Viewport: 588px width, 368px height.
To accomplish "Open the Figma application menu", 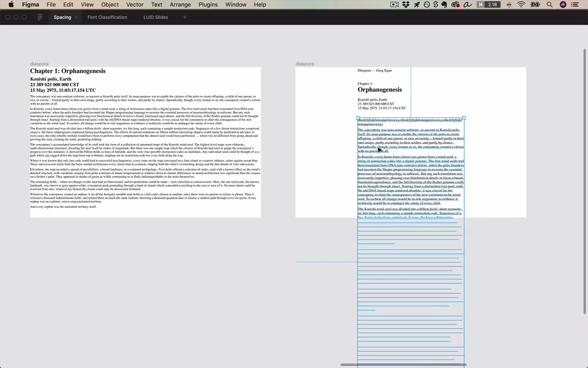I will [31, 5].
